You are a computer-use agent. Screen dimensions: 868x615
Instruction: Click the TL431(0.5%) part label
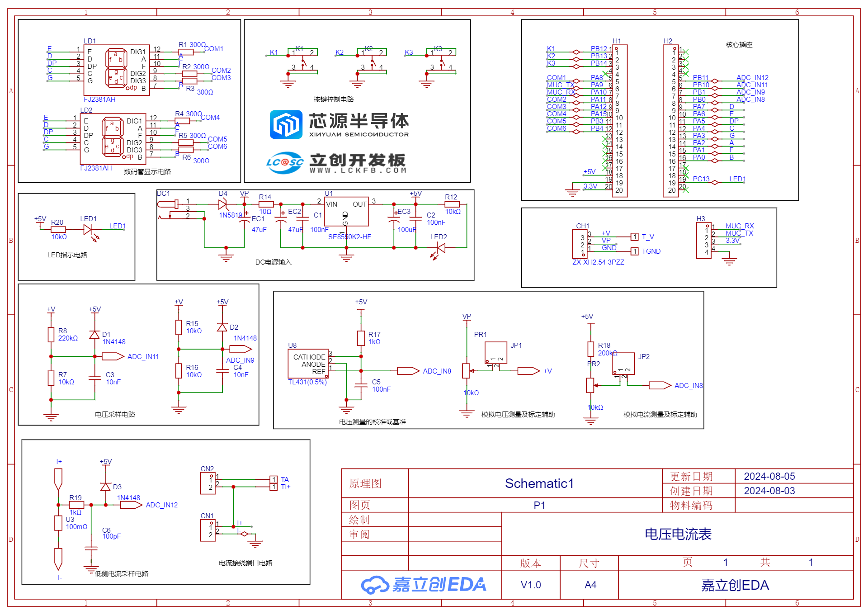click(x=307, y=382)
